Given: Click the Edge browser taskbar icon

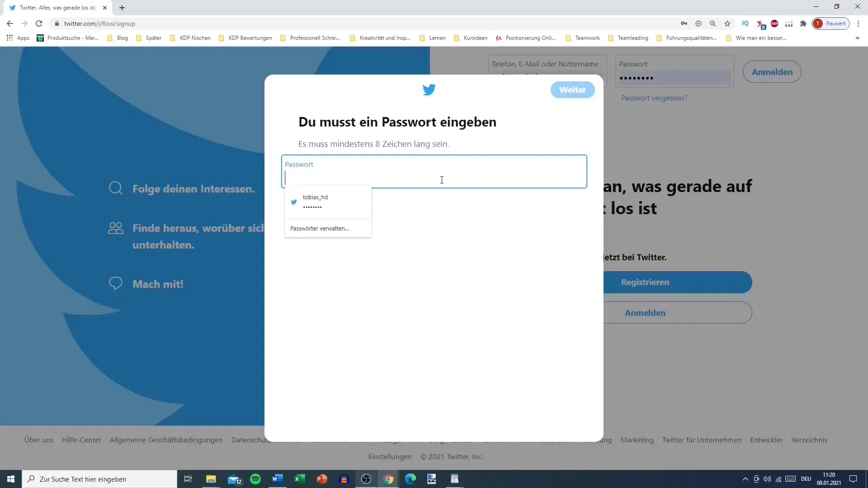Looking at the screenshot, I should click(410, 479).
